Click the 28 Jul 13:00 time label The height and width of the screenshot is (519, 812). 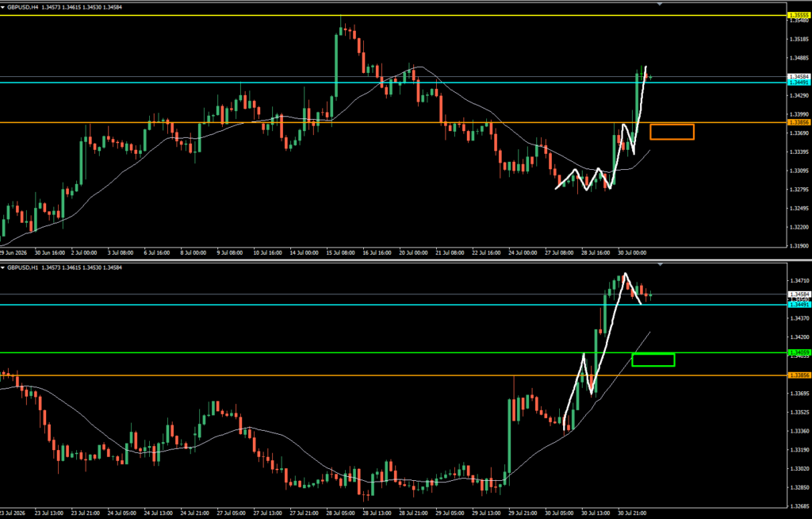tap(377, 513)
